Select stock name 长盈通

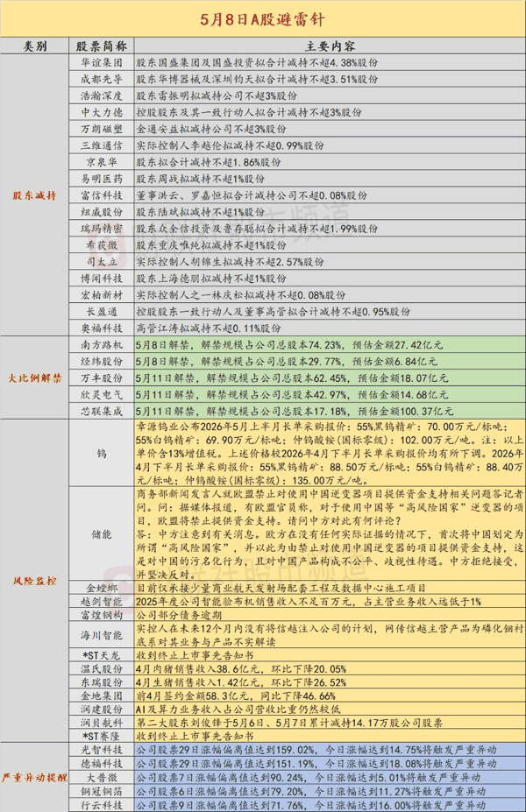[x=102, y=311]
